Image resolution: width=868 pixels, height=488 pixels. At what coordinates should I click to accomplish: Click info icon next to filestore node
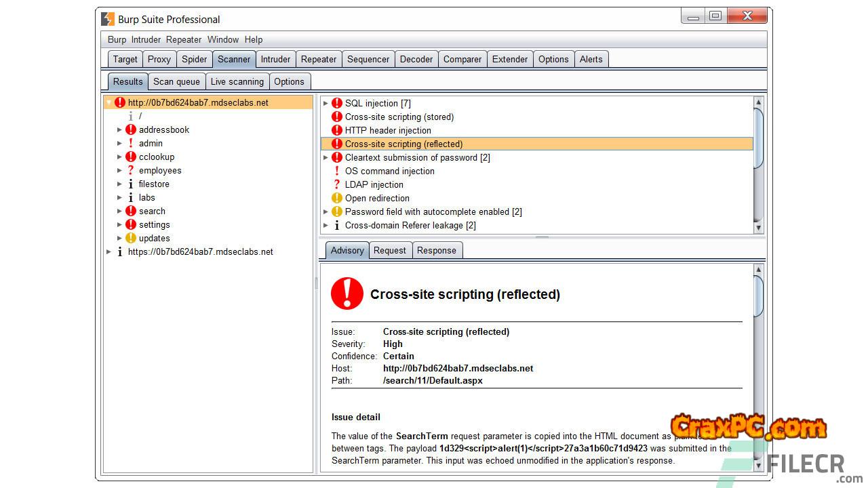[x=131, y=184]
